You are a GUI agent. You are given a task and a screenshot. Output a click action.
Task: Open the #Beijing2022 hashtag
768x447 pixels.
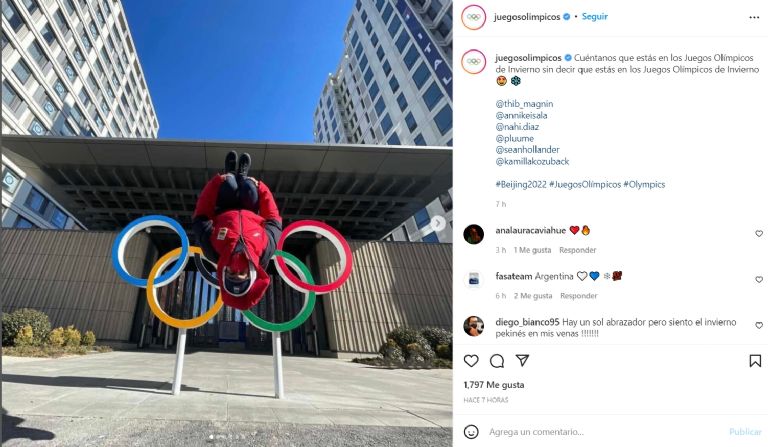[521, 185]
